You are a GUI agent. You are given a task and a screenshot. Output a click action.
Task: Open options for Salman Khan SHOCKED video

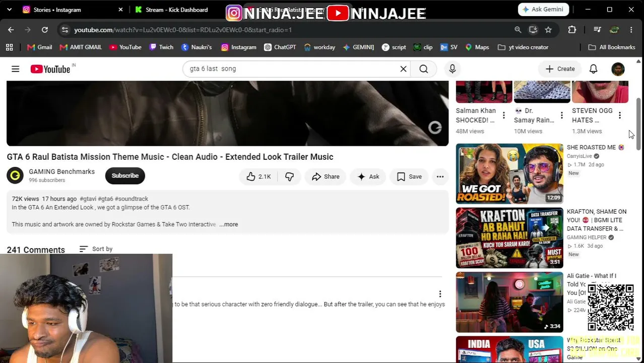(x=503, y=115)
